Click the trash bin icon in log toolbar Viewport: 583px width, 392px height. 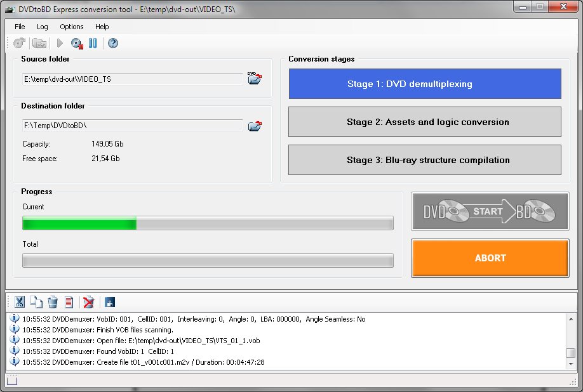pos(53,302)
